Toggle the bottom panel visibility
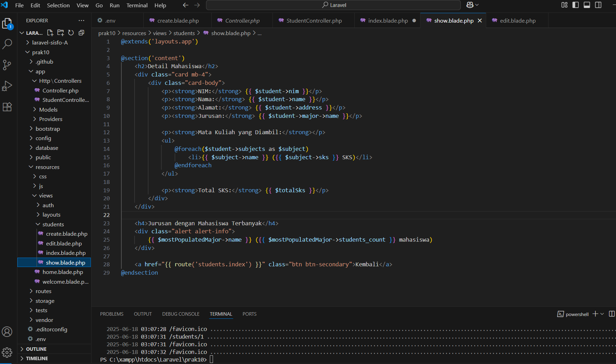Viewport: 616px width, 364px height. [x=587, y=5]
